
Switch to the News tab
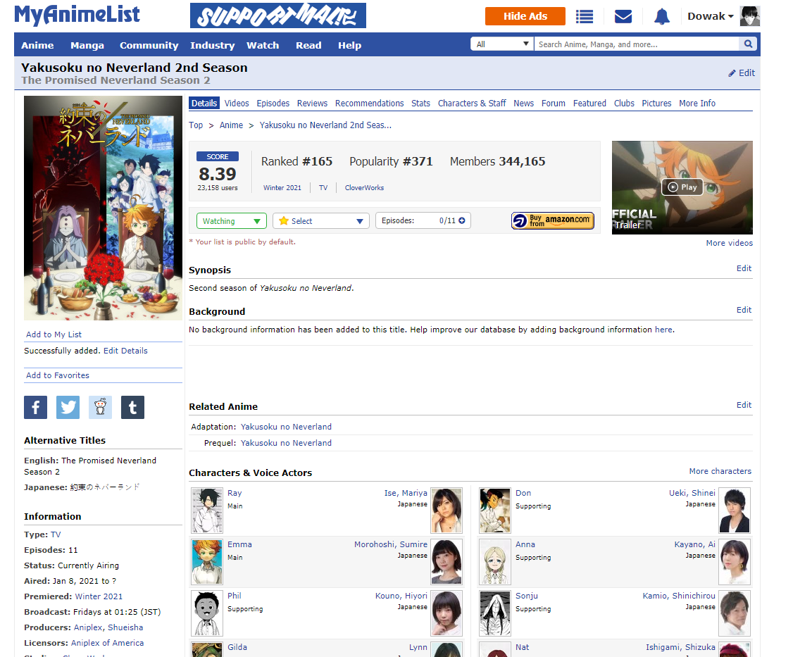[523, 103]
